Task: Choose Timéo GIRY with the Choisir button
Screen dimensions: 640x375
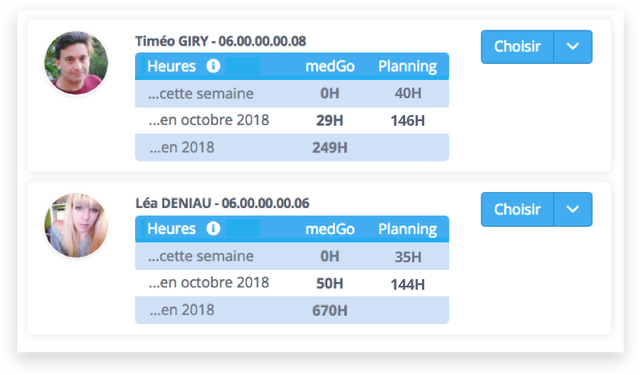Action: [517, 47]
